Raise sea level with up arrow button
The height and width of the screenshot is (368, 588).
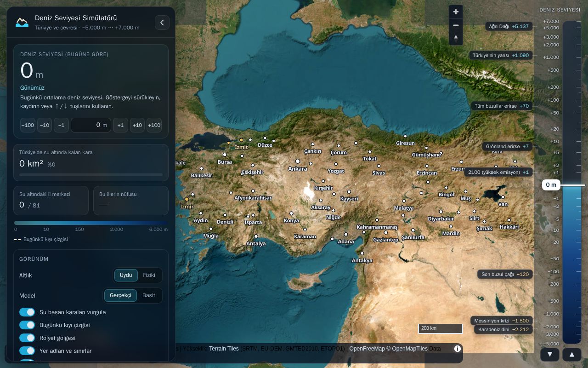click(572, 355)
